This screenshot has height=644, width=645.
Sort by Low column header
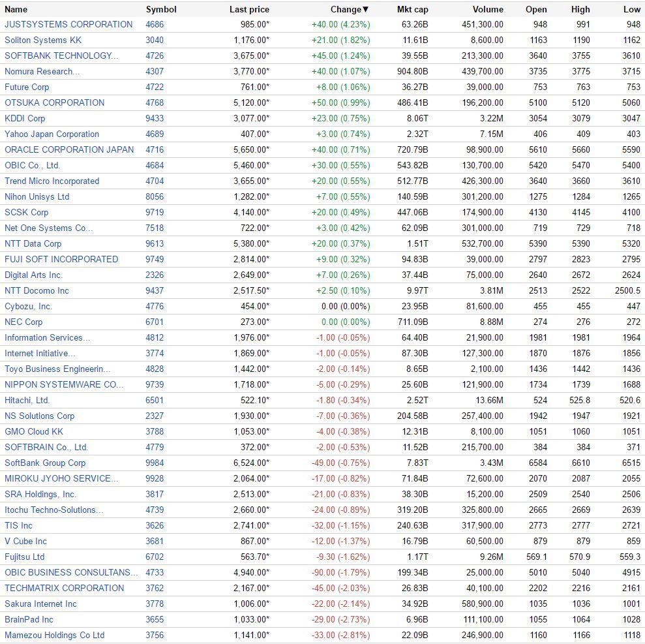632,10
